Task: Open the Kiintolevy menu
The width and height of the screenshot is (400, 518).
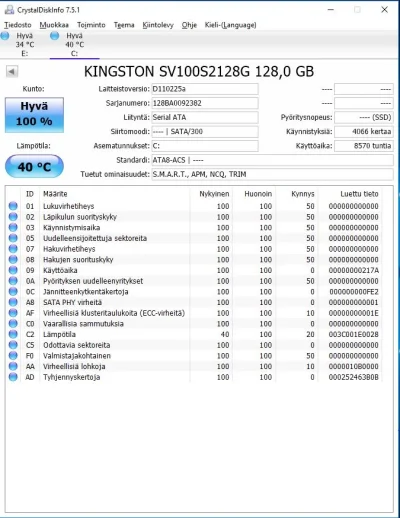Action: coord(158,25)
